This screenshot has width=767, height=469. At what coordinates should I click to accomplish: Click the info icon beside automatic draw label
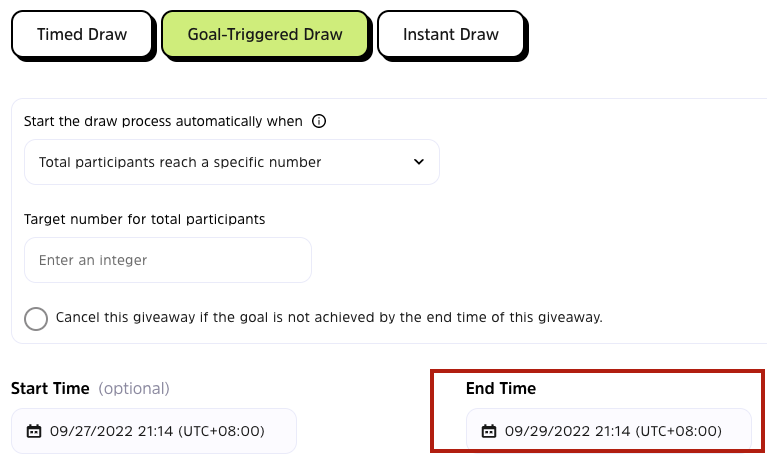[319, 121]
